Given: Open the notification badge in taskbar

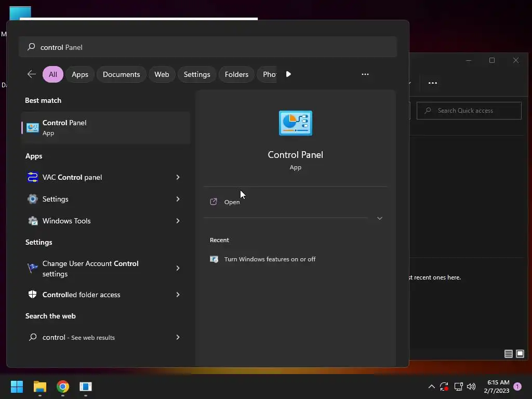Looking at the screenshot, I should (517, 387).
